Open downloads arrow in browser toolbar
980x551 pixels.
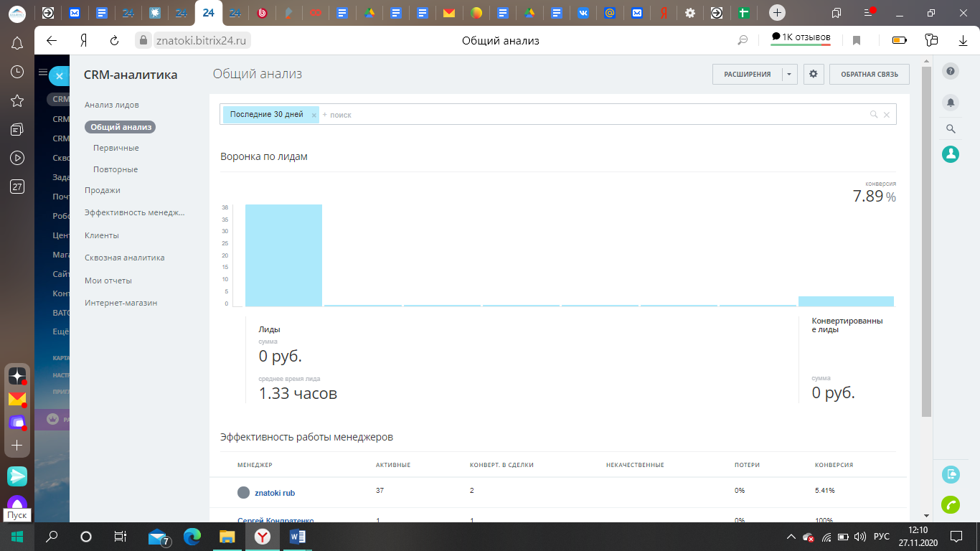pyautogui.click(x=963, y=41)
